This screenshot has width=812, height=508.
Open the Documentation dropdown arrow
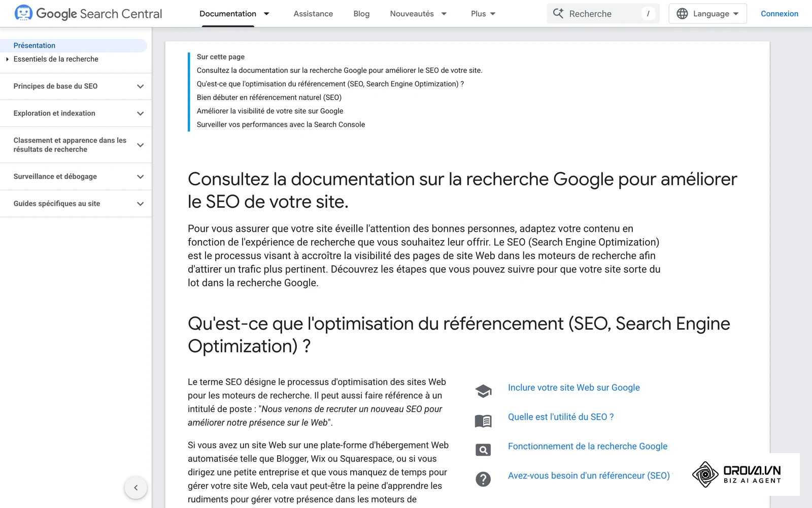pos(266,14)
